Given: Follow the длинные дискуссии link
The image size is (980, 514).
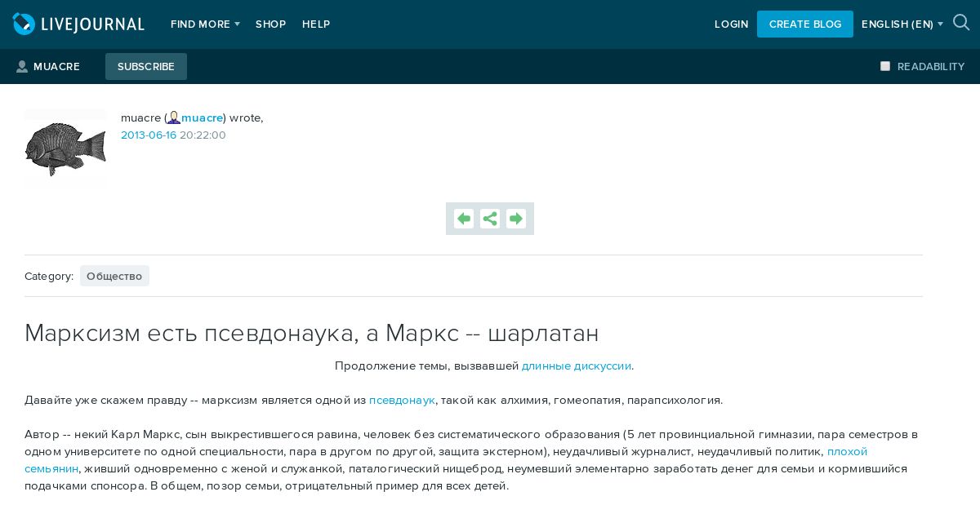Looking at the screenshot, I should pyautogui.click(x=577, y=366).
